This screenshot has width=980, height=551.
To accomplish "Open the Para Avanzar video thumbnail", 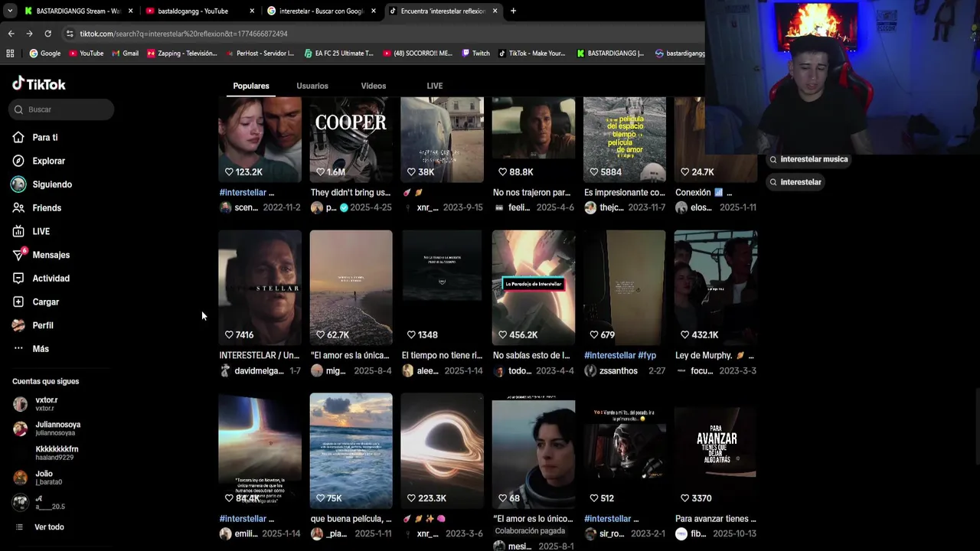I will pos(716,450).
